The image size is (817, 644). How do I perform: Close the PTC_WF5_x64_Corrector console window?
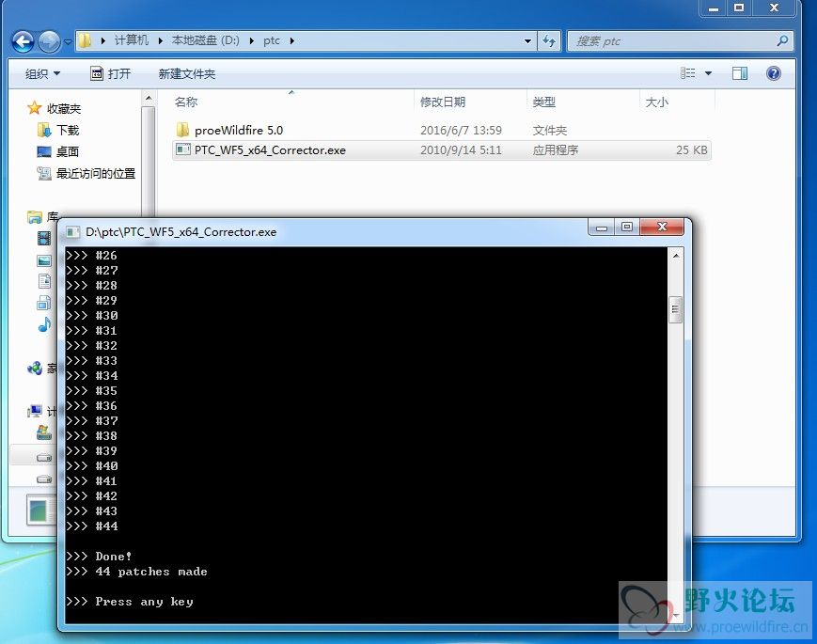[662, 228]
